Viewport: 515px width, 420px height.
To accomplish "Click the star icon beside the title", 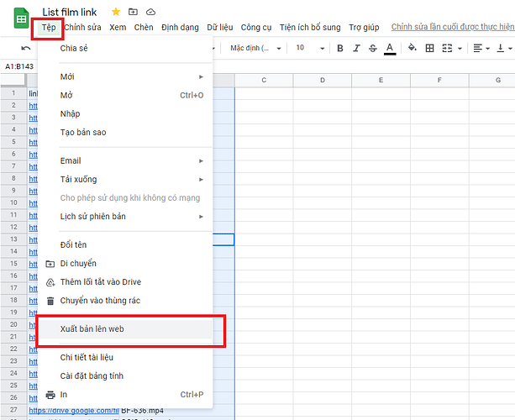I will pyautogui.click(x=116, y=12).
